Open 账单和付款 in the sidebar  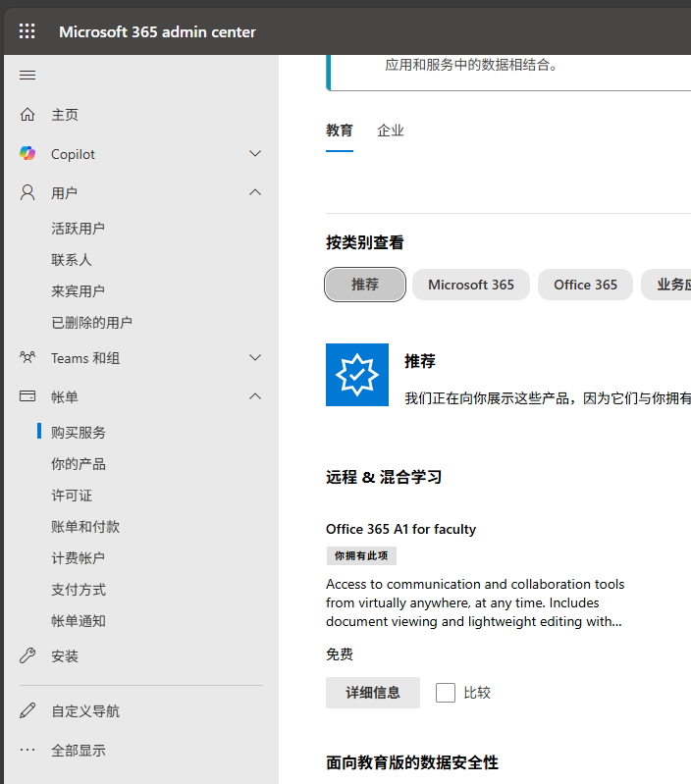click(85, 527)
